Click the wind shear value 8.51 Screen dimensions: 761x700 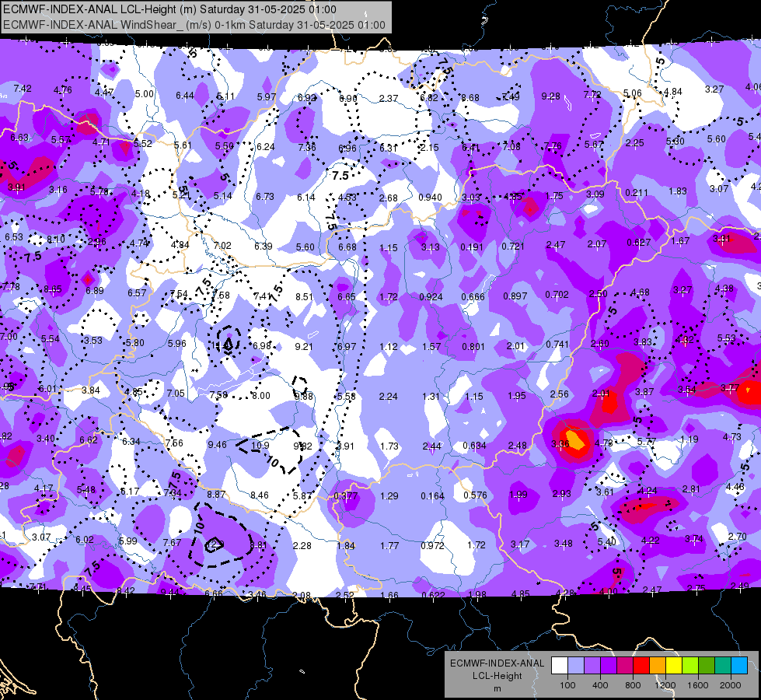[x=304, y=296]
